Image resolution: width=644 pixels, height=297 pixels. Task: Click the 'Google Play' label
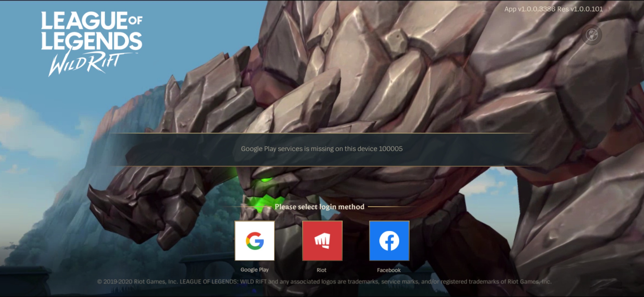pos(255,270)
